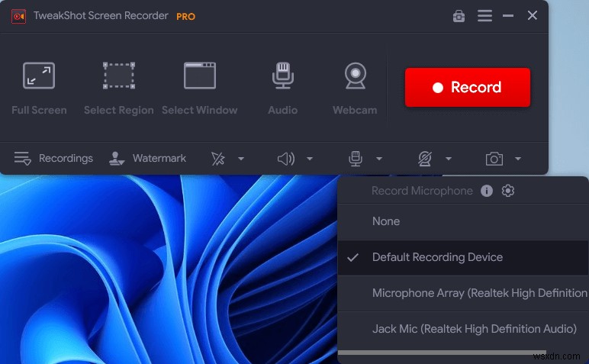Choose the Select Window capture mode
Viewport: 589px width, 364px height.
(199, 89)
